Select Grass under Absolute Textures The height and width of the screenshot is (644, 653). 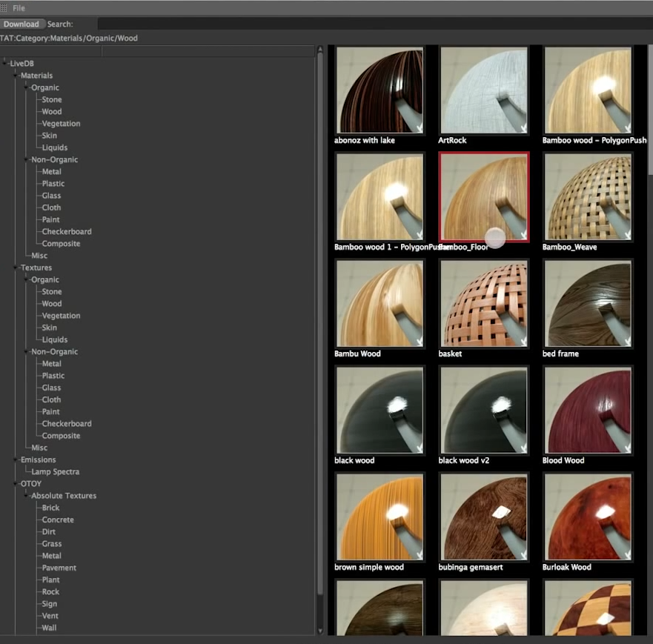pos(52,544)
